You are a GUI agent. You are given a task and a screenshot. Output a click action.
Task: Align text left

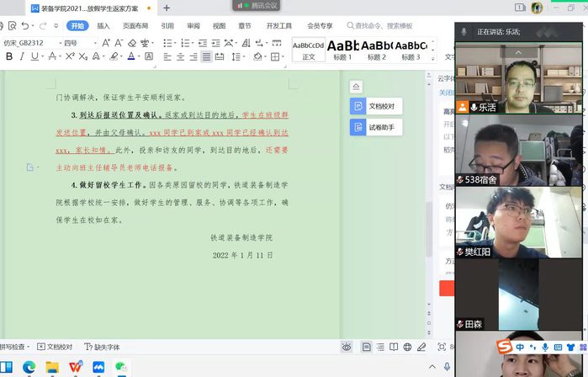(167, 56)
